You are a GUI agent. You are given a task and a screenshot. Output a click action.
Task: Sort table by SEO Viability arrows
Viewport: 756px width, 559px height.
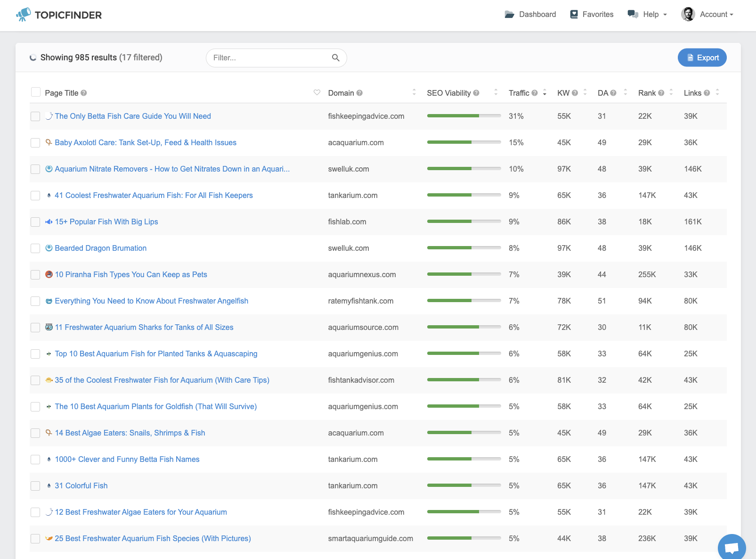[x=496, y=92]
